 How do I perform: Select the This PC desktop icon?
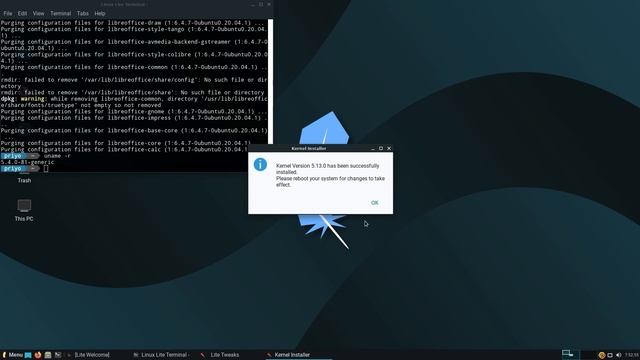24,210
